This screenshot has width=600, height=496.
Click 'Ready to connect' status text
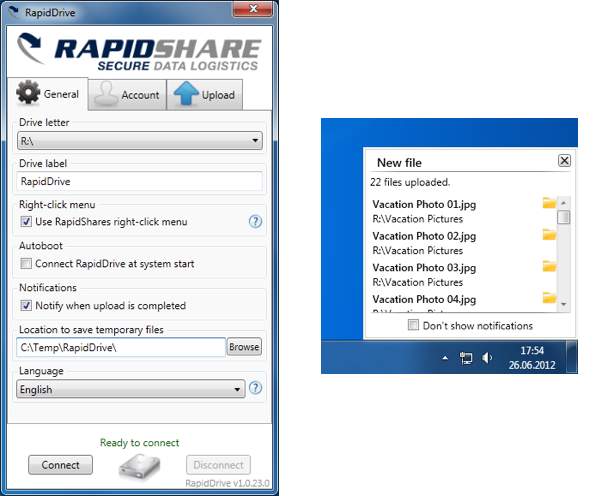click(139, 442)
